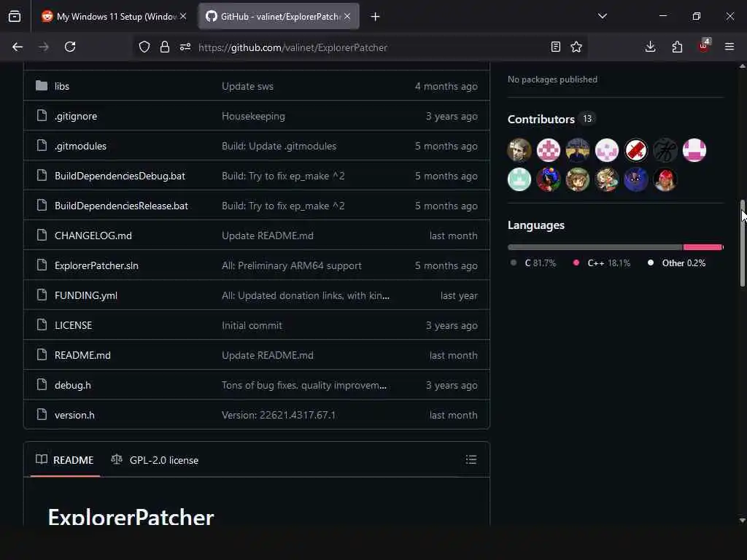The height and width of the screenshot is (560, 747).
Task: Toggle reader view icon
Action: (555, 47)
